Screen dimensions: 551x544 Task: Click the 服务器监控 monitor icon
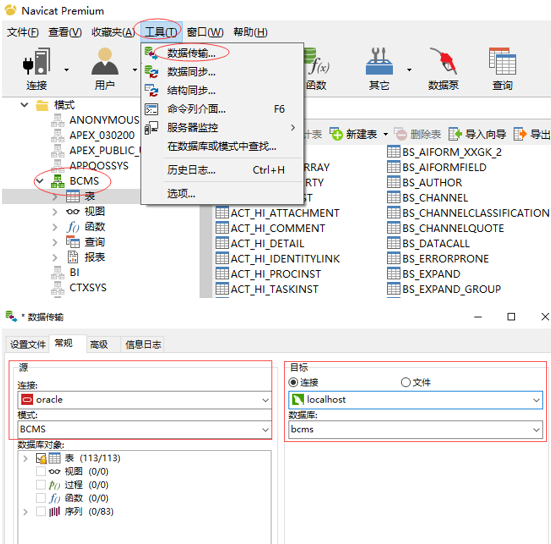(151, 128)
